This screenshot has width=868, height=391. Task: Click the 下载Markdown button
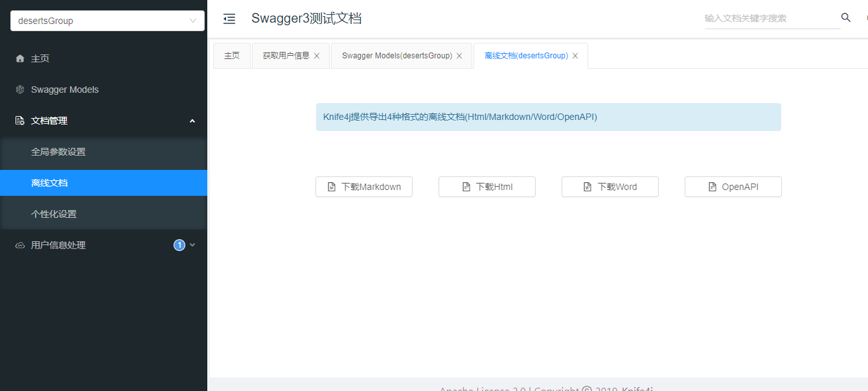364,187
